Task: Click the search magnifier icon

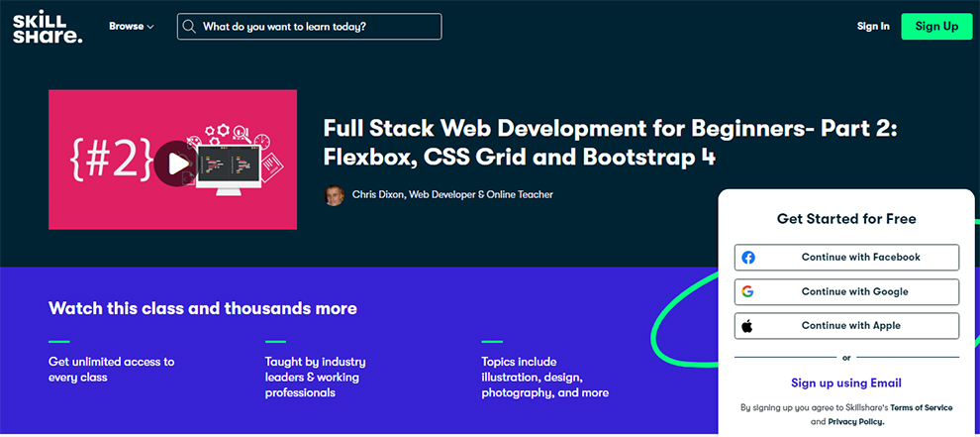Action: point(189,27)
